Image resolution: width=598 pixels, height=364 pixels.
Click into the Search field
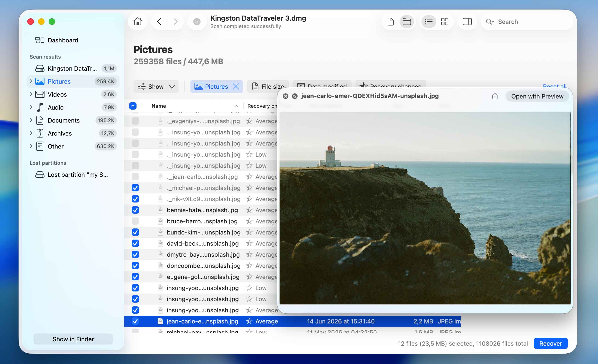click(x=527, y=22)
